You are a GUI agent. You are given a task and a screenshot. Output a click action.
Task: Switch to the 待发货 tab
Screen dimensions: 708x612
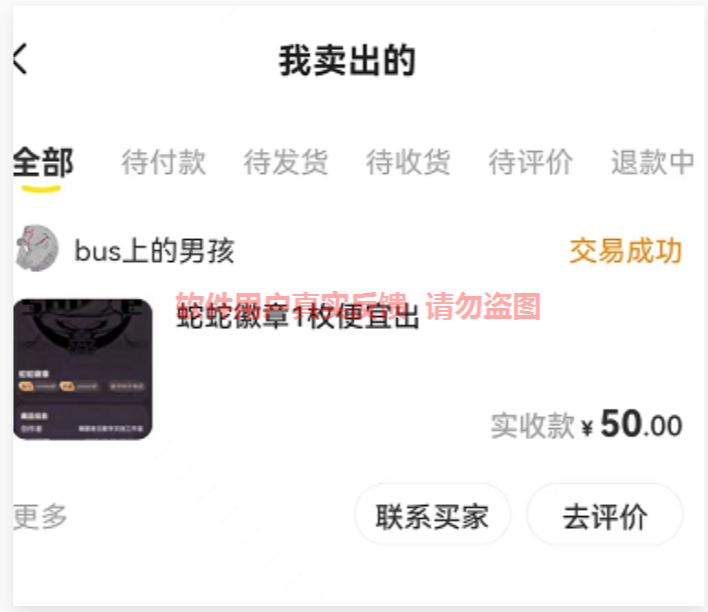click(x=286, y=162)
